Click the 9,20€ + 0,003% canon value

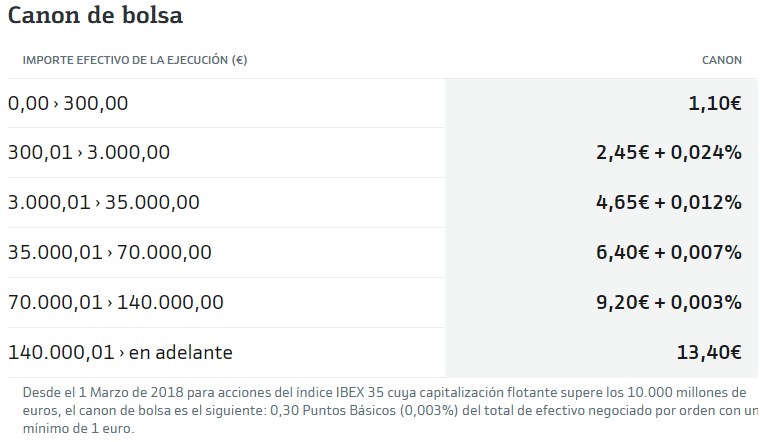click(x=668, y=303)
